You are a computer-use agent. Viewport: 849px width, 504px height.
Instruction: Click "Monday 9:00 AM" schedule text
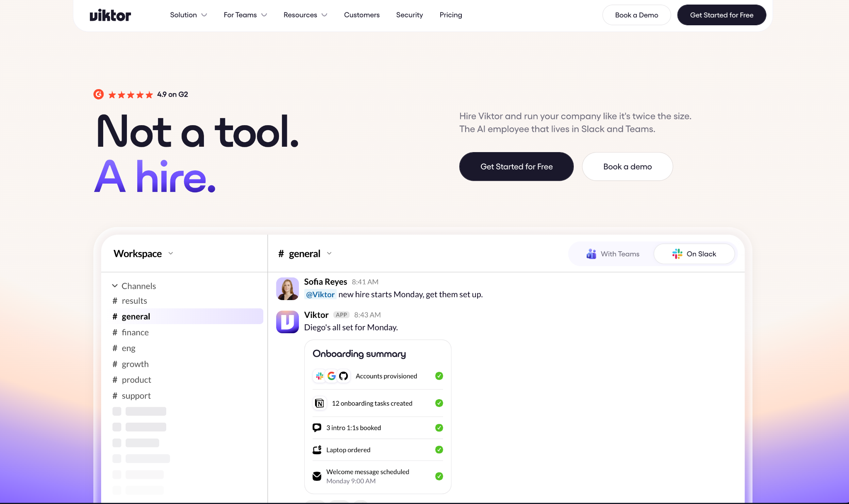coord(351,481)
